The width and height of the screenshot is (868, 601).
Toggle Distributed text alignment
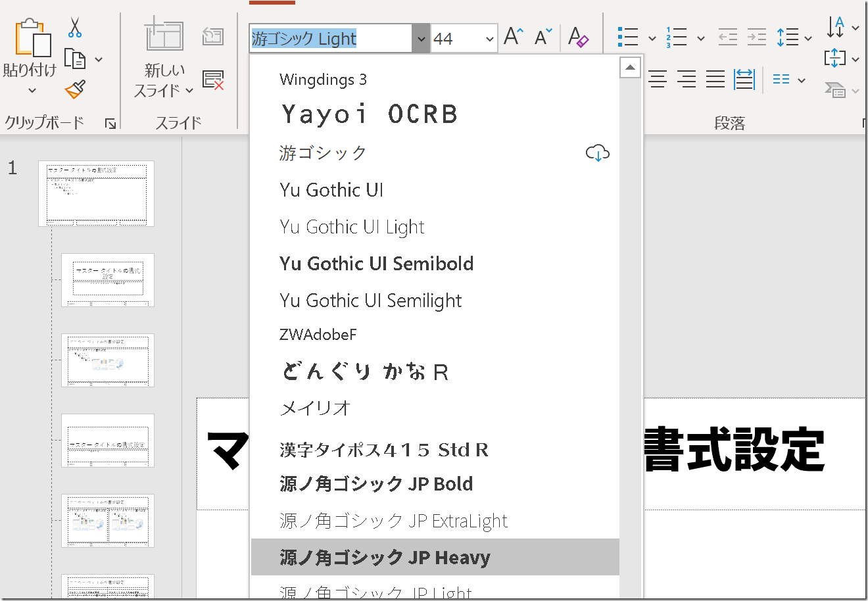pyautogui.click(x=744, y=80)
